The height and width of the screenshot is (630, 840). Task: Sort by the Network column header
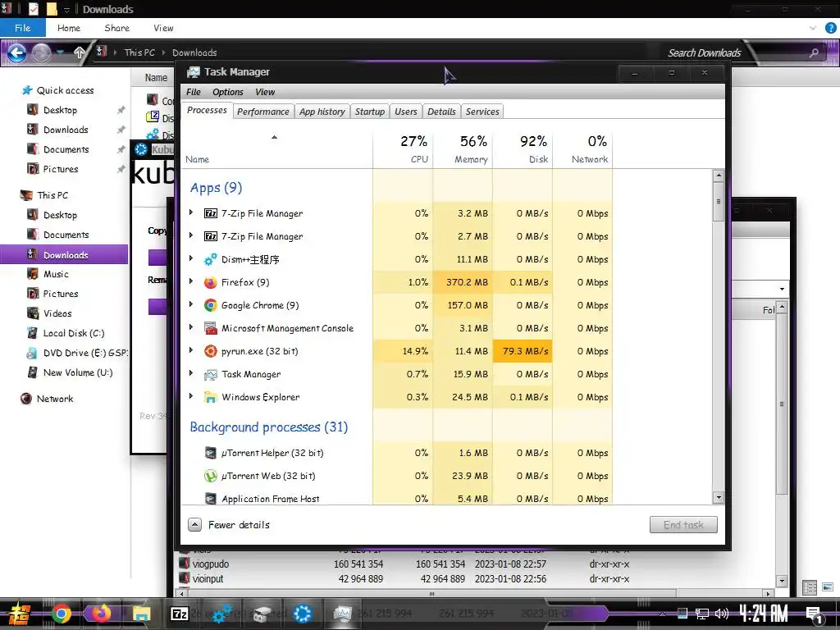(583, 149)
